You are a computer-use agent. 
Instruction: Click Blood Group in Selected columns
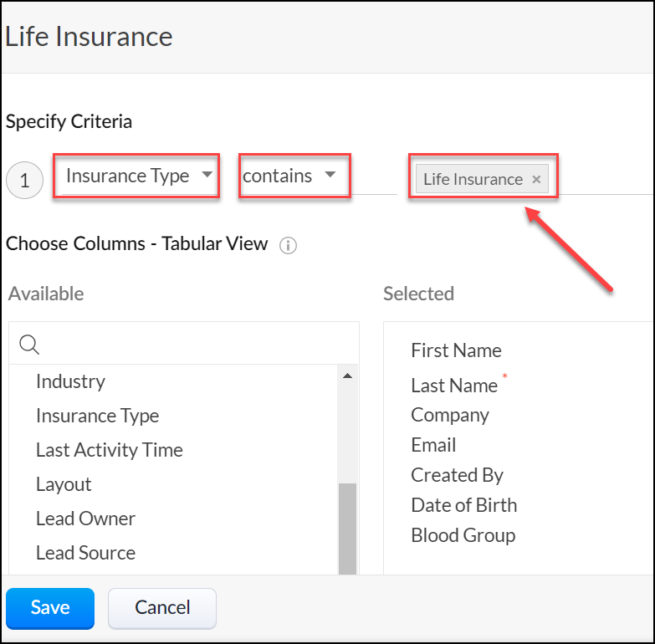[463, 535]
